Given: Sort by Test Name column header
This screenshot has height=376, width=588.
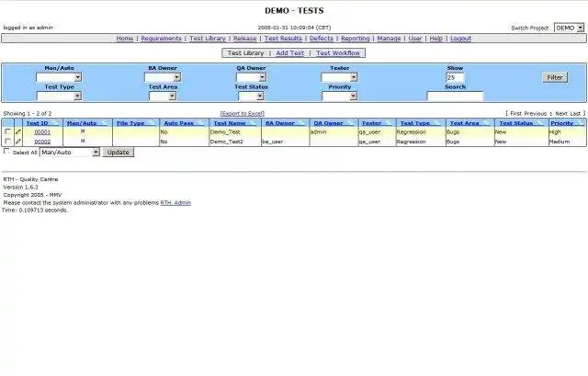Looking at the screenshot, I should (x=230, y=123).
